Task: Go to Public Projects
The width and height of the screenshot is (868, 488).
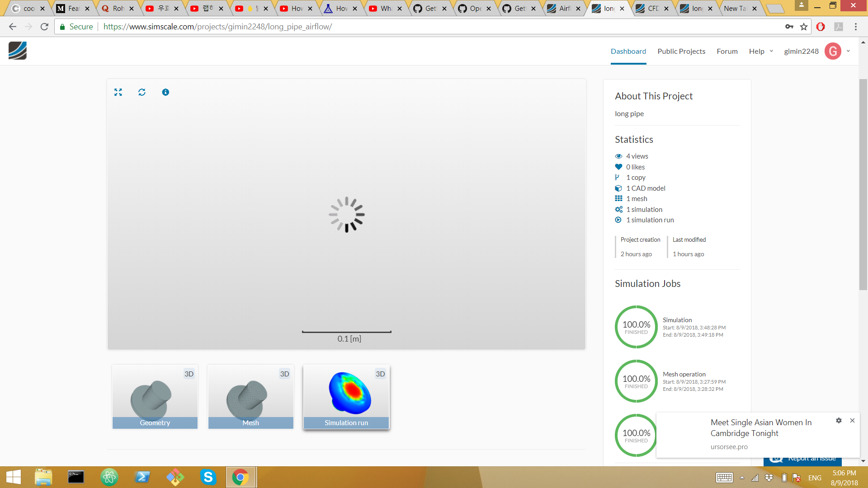Action: coord(681,51)
